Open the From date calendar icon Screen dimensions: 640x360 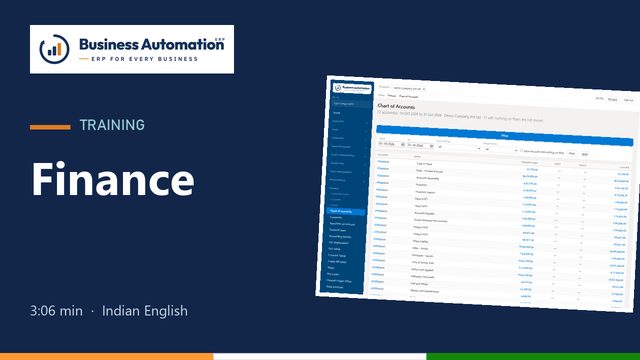pyautogui.click(x=402, y=144)
